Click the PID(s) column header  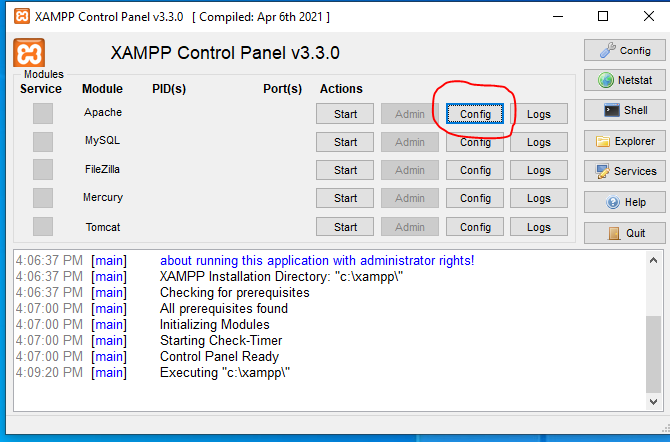coord(169,88)
